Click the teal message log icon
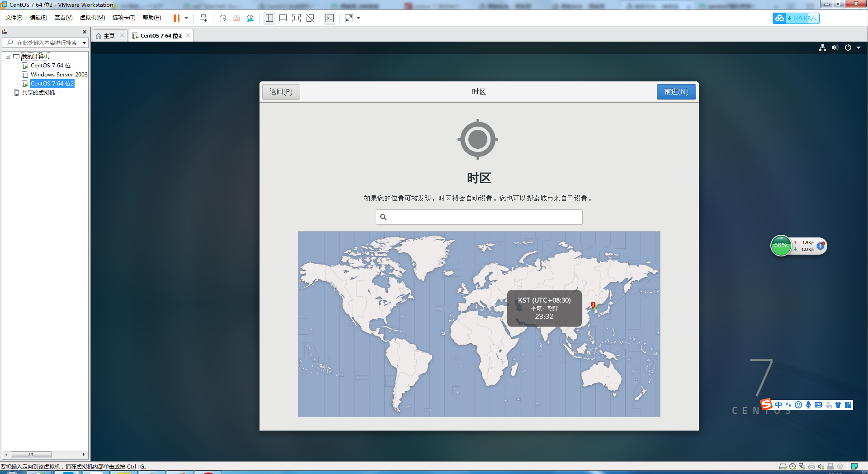The height and width of the screenshot is (474, 868). click(x=854, y=466)
